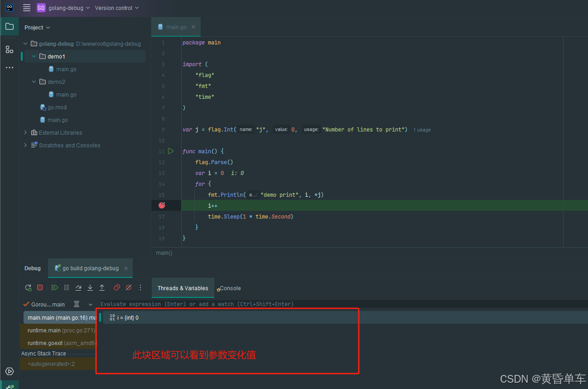
Task: Step over the current line
Action: coord(78,287)
